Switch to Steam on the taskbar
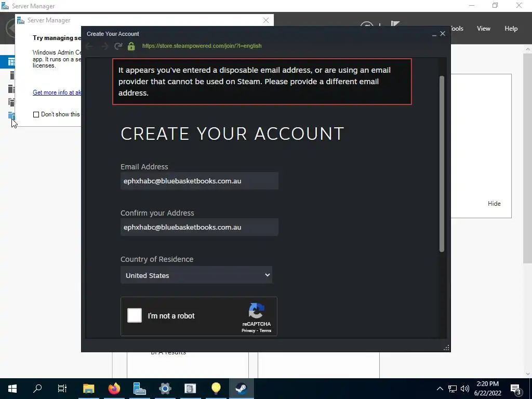 241,389
